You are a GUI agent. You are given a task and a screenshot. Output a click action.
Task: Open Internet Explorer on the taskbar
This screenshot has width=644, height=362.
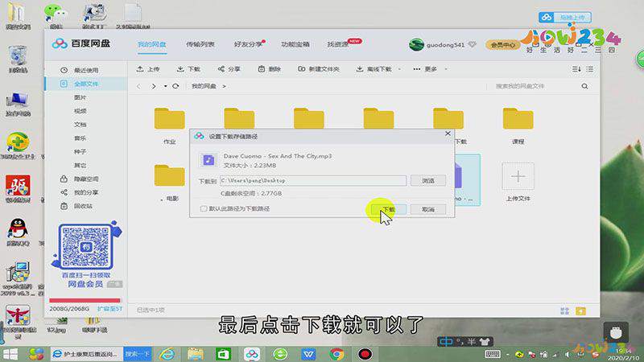coord(167,354)
